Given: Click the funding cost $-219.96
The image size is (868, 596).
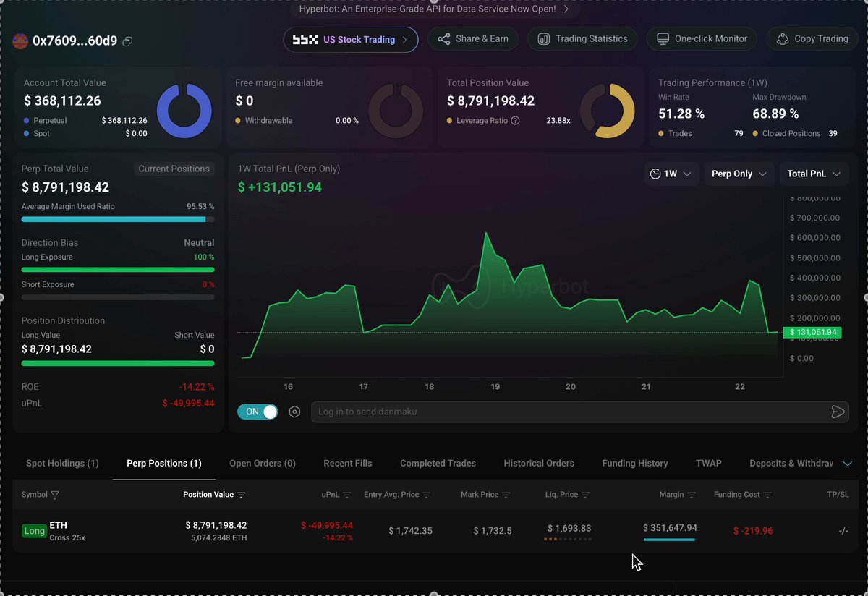Looking at the screenshot, I should point(753,531).
